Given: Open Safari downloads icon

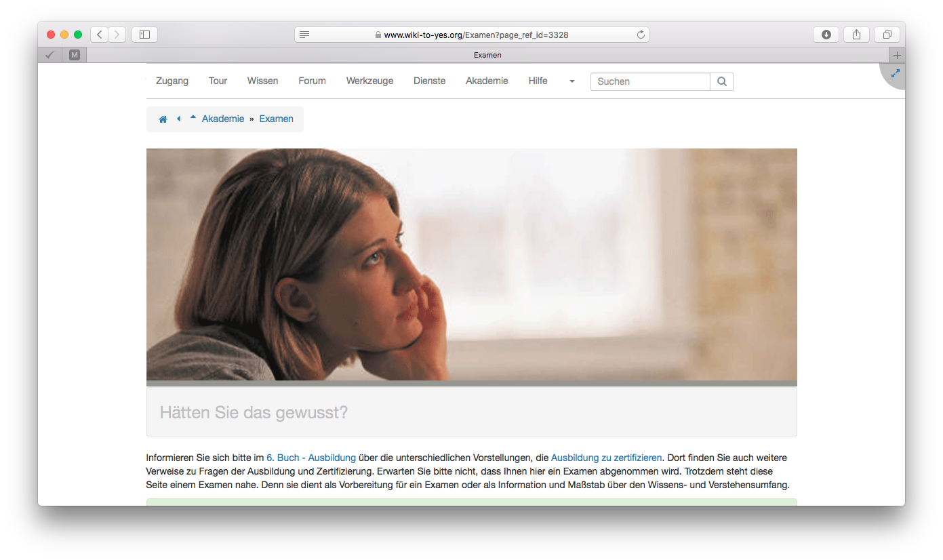Looking at the screenshot, I should pyautogui.click(x=826, y=35).
